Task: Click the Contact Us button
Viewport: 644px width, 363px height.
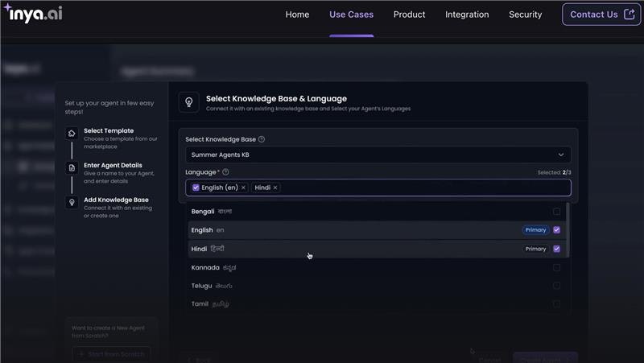Action: point(601,14)
